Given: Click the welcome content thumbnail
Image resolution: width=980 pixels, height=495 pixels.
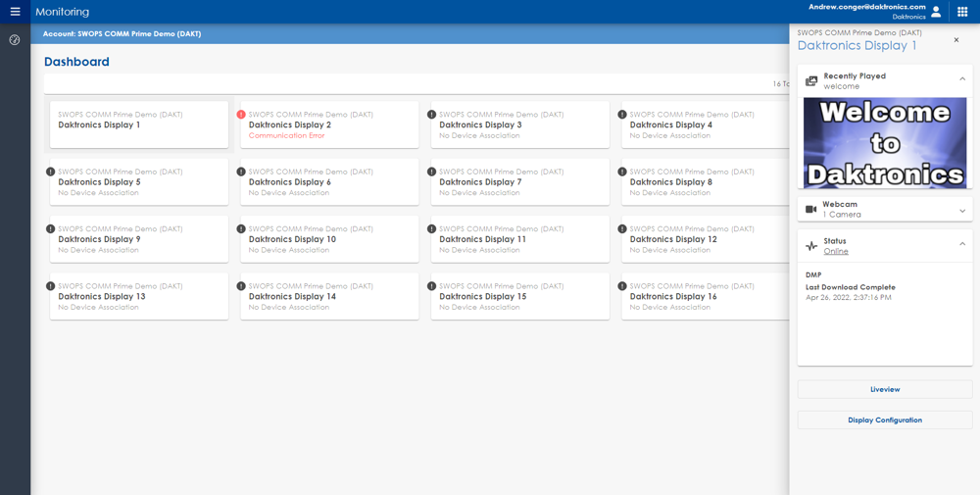Looking at the screenshot, I should (x=885, y=143).
